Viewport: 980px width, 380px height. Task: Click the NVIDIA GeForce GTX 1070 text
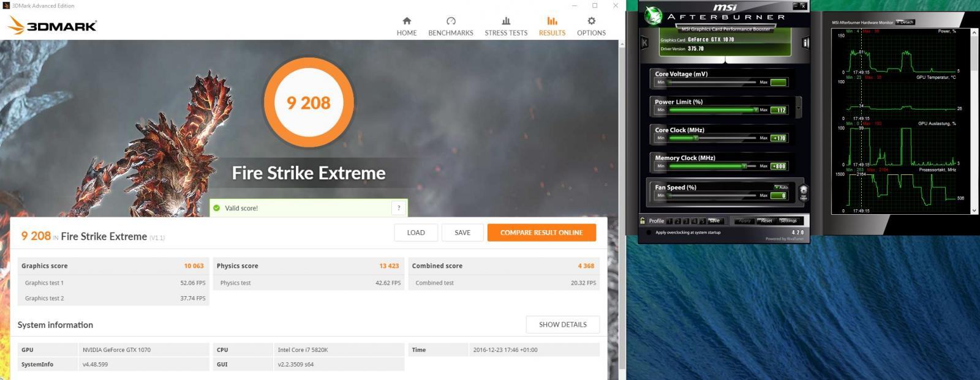point(116,350)
